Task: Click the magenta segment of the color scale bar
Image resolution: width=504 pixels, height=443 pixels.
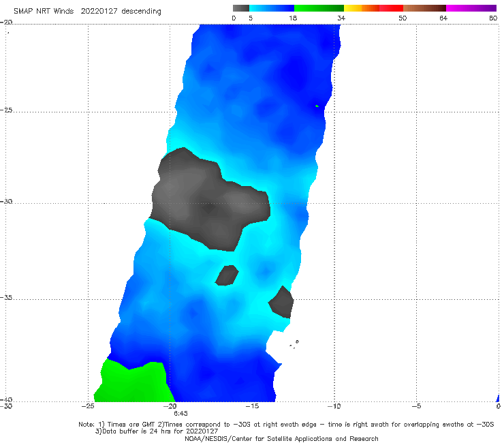Action: pos(471,8)
